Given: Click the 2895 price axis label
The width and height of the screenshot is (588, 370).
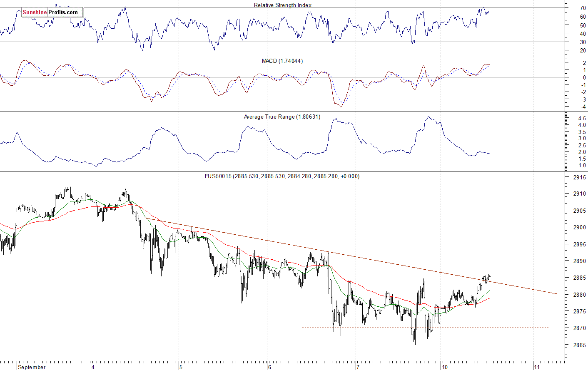Looking at the screenshot, I should 580,244.
